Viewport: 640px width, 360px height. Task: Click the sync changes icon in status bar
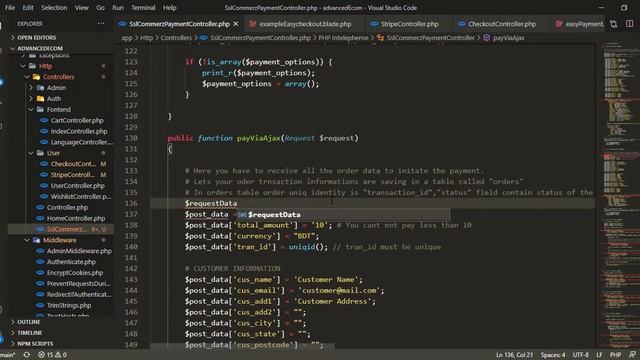pos(27,355)
